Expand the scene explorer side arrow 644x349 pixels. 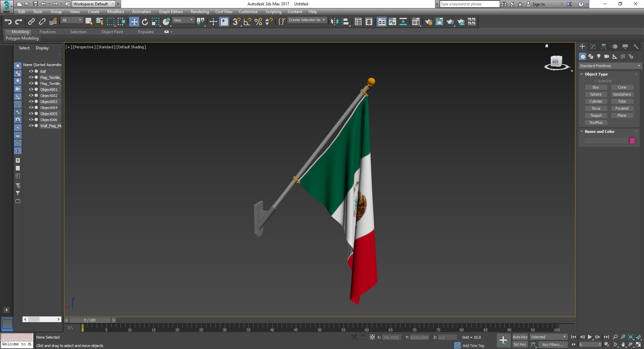[6, 310]
